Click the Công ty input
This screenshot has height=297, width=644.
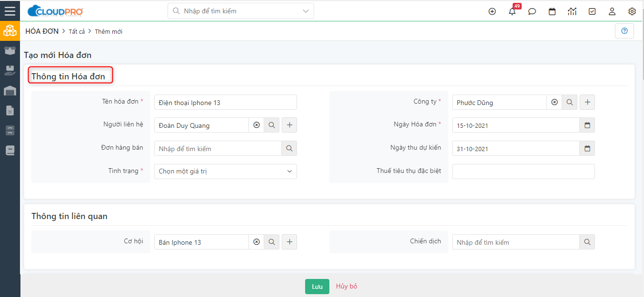pyautogui.click(x=500, y=102)
